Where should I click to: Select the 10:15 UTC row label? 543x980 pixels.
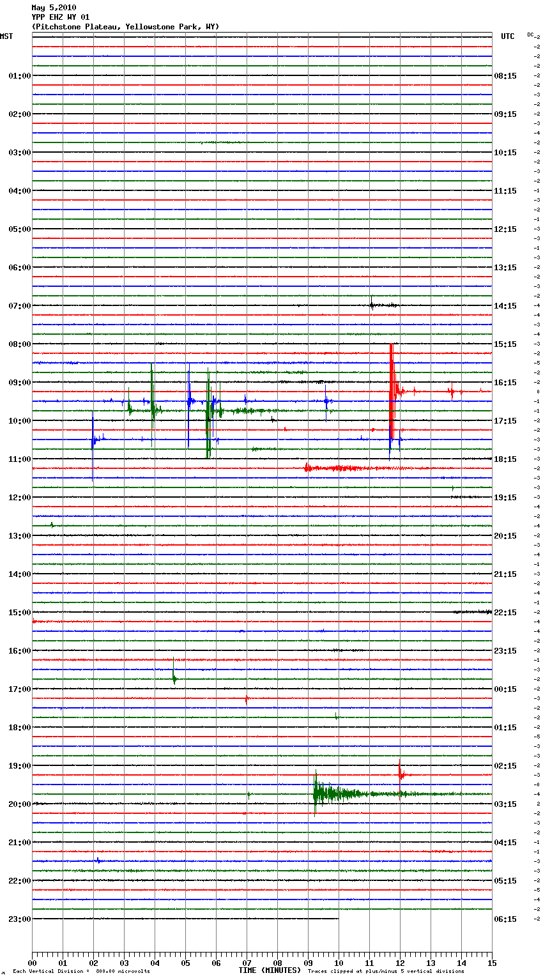[505, 153]
